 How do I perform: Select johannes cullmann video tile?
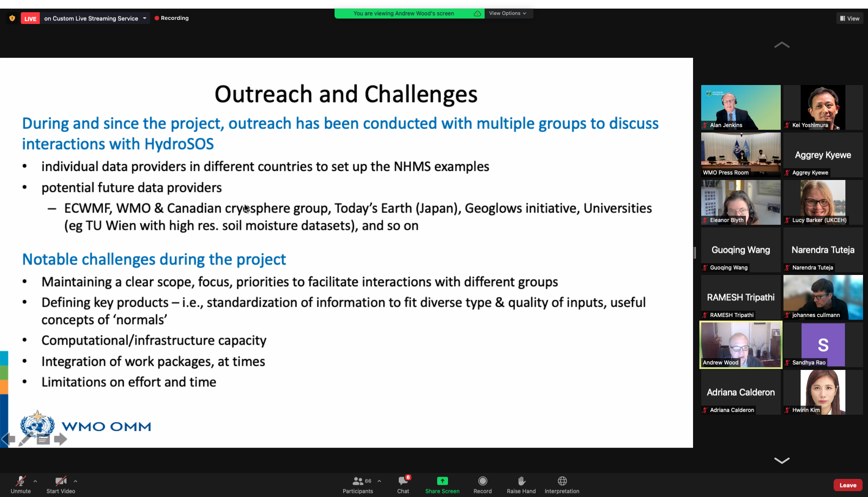tap(823, 297)
